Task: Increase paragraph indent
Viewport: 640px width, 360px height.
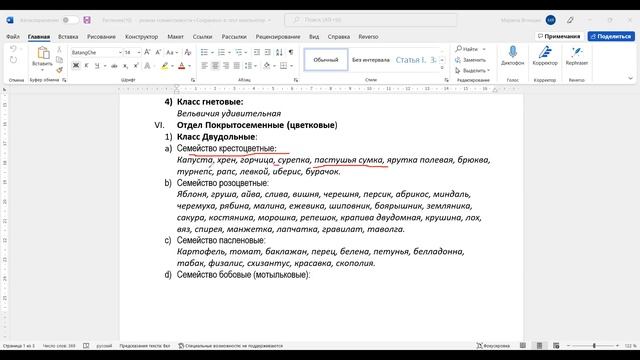Action: (267, 52)
